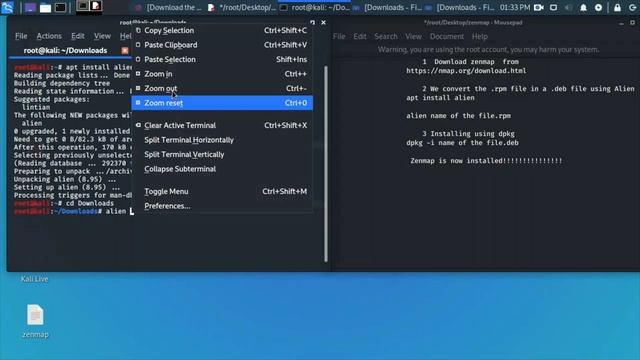Click the https://nmap.org/download.html text in Mousepad

click(x=466, y=71)
